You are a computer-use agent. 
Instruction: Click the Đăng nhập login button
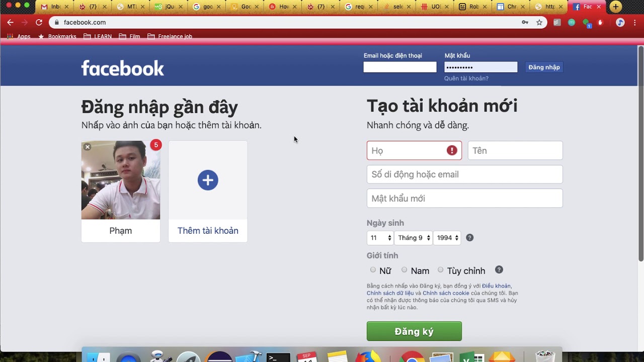tap(544, 67)
